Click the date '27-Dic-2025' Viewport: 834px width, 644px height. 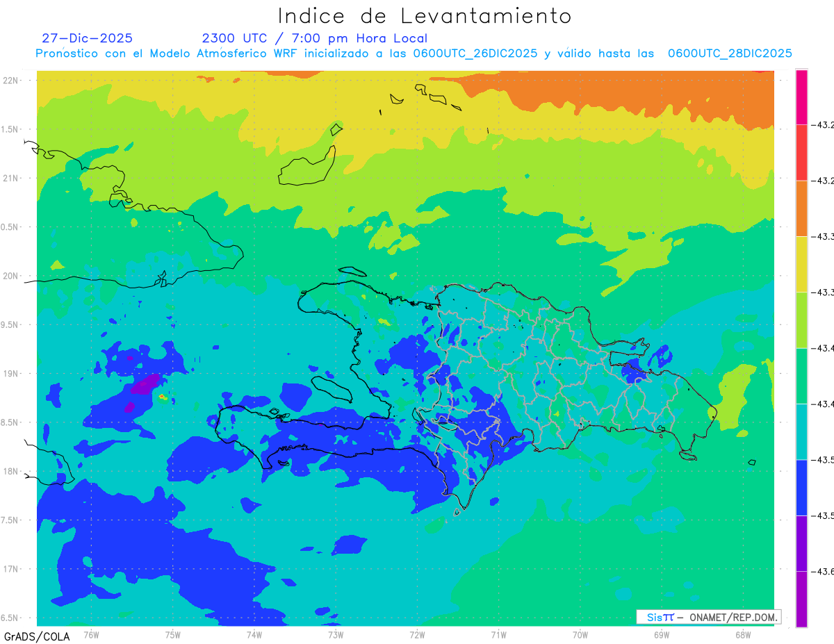87,38
